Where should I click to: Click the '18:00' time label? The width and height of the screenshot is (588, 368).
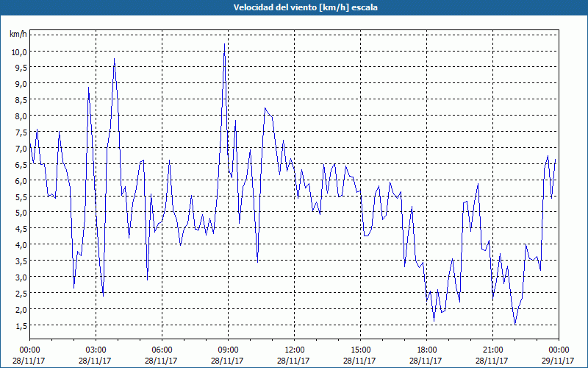point(427,350)
